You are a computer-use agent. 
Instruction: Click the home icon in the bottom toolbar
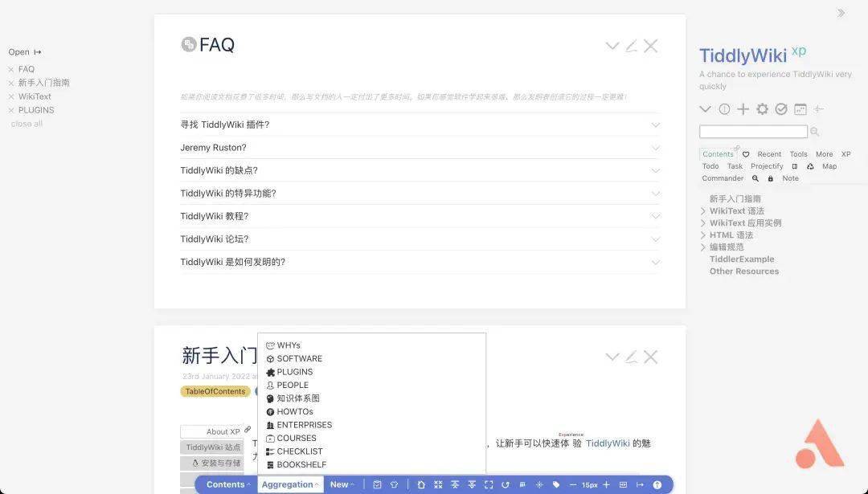(422, 484)
